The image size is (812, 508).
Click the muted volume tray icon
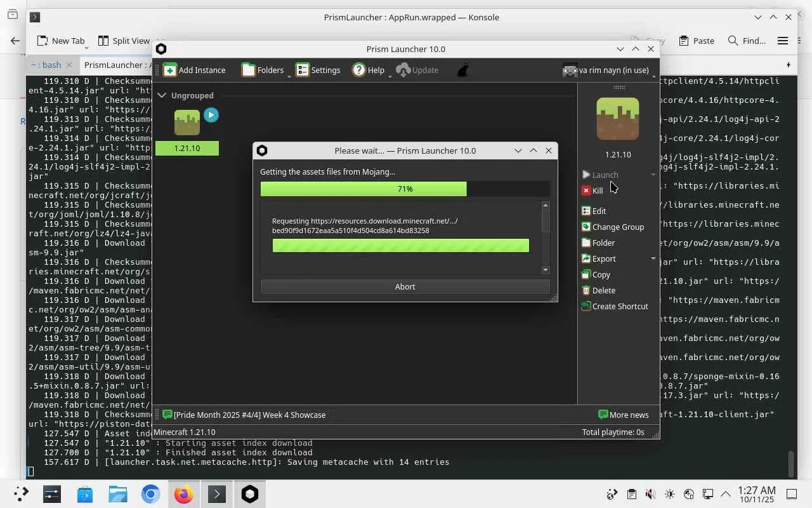650,494
